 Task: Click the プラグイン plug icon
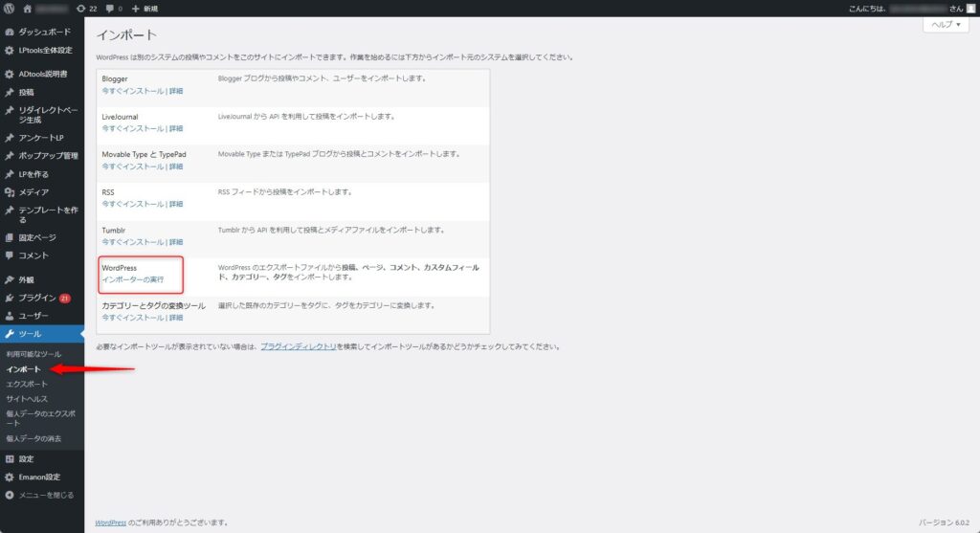pos(9,298)
